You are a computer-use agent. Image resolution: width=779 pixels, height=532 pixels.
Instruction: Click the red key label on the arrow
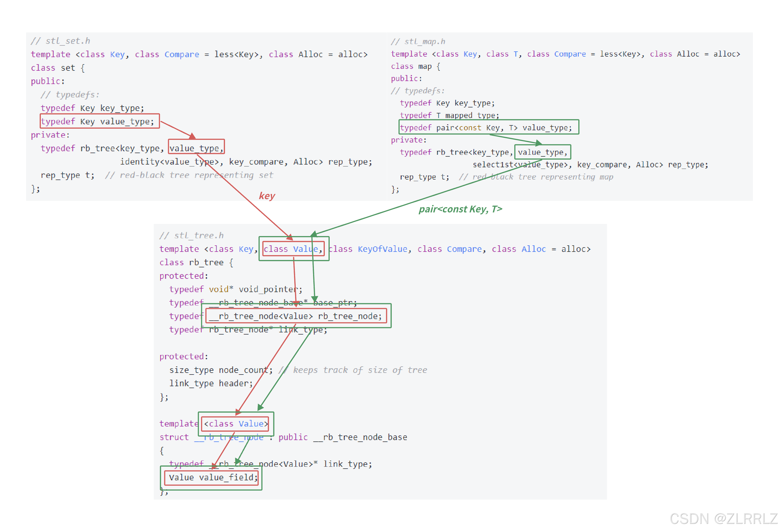point(267,196)
